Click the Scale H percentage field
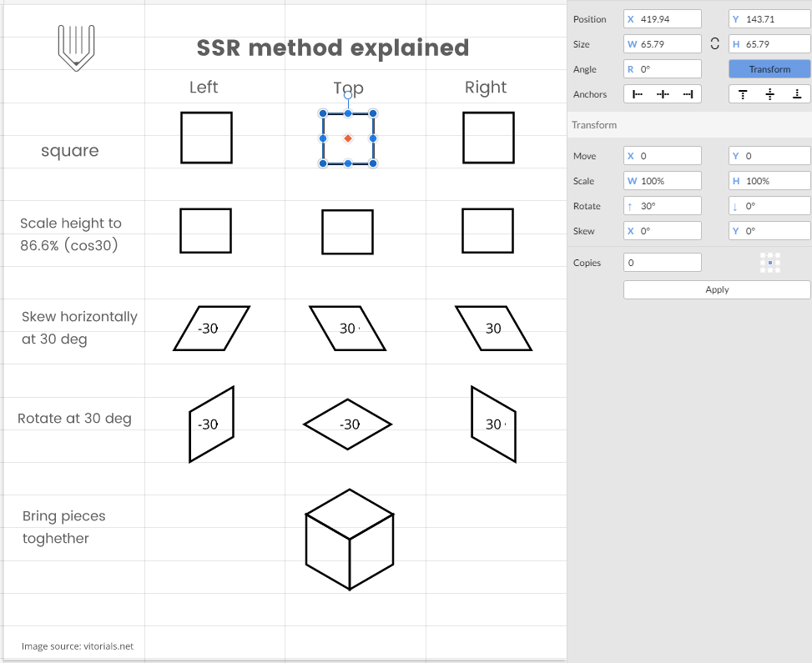The height and width of the screenshot is (663, 812). (x=769, y=181)
